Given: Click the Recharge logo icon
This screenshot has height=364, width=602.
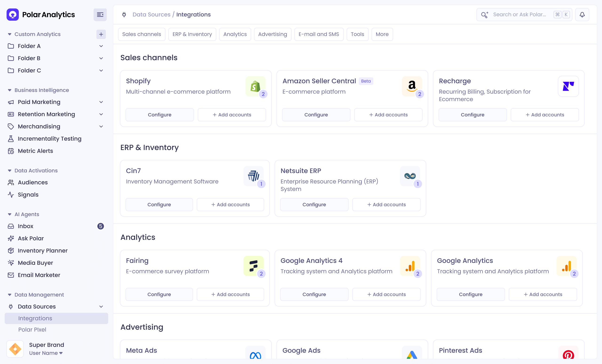Looking at the screenshot, I should click(x=568, y=86).
